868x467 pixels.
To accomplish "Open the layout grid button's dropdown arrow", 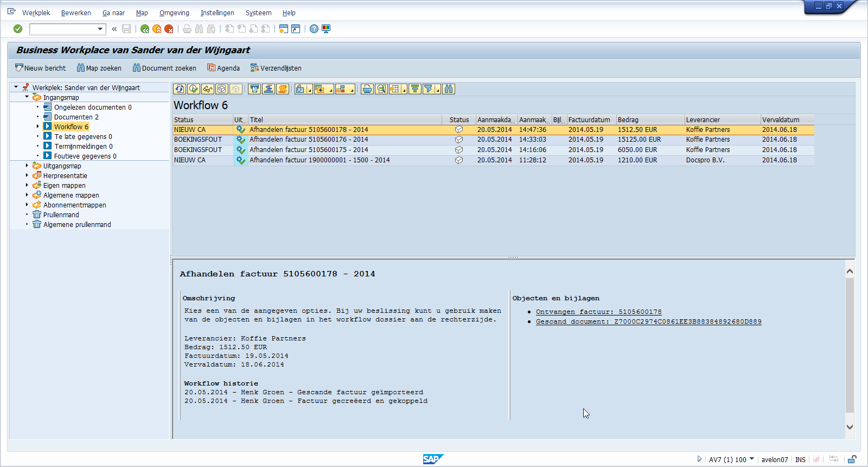I will (404, 90).
